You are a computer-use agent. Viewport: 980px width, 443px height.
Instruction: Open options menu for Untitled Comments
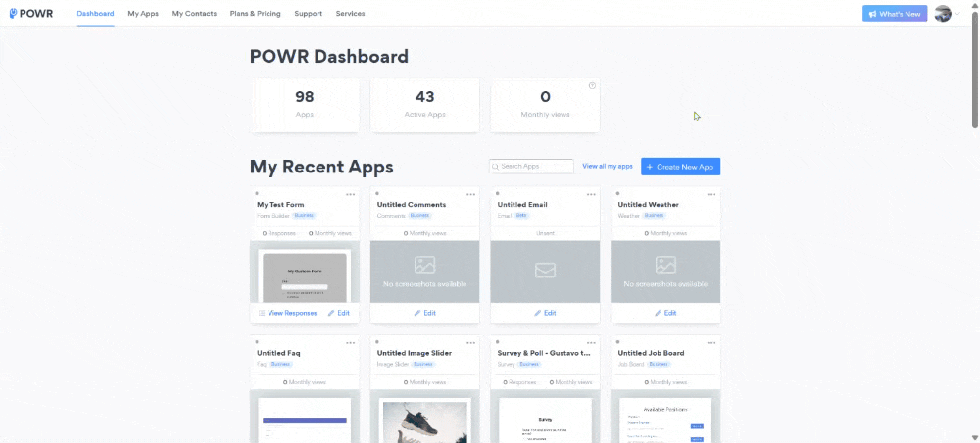coord(470,194)
